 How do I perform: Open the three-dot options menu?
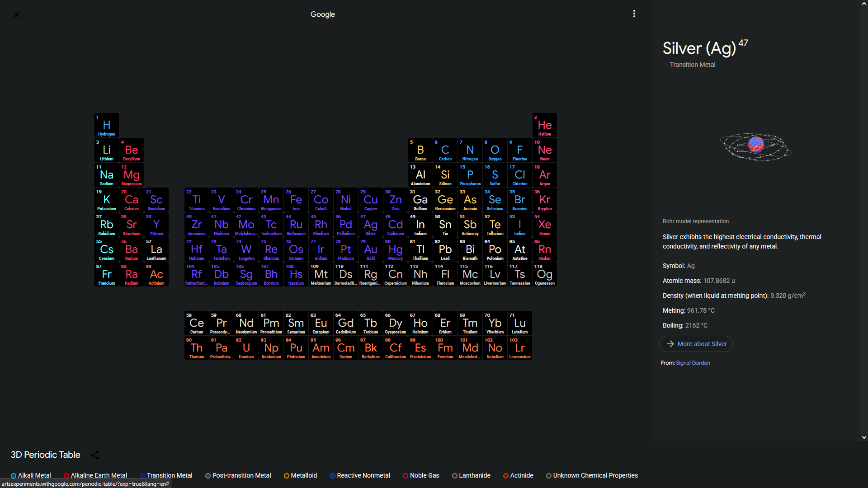pyautogui.click(x=634, y=14)
